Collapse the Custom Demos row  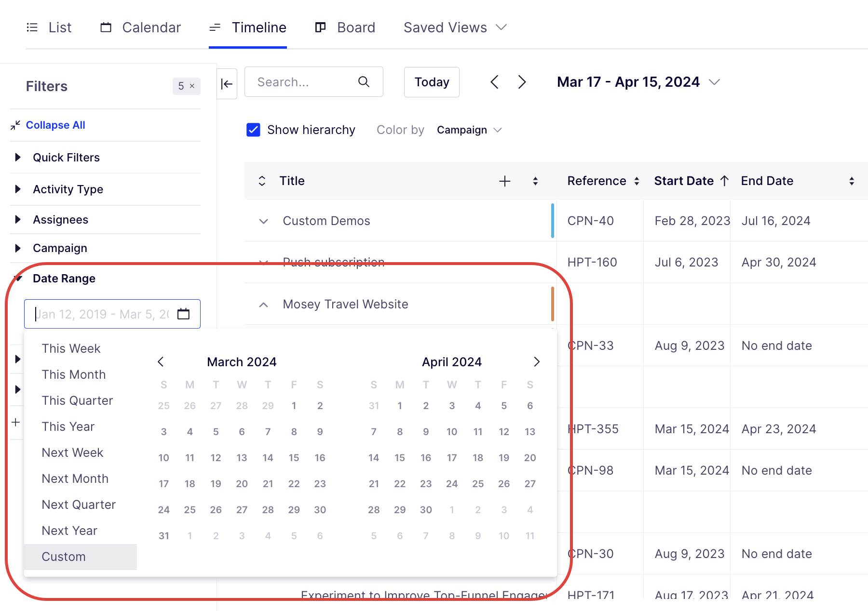tap(263, 221)
